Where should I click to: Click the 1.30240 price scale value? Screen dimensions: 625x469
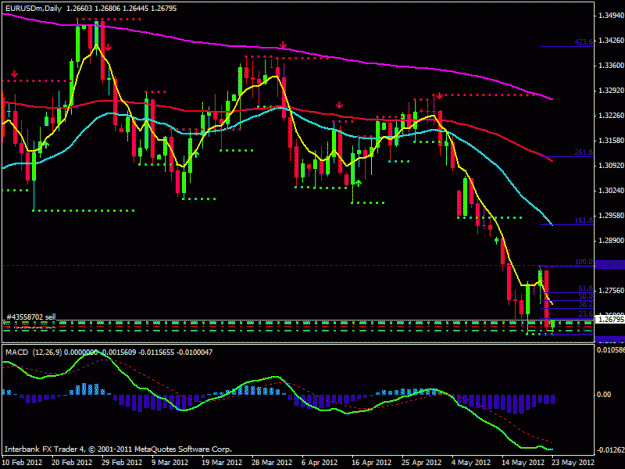[611, 190]
